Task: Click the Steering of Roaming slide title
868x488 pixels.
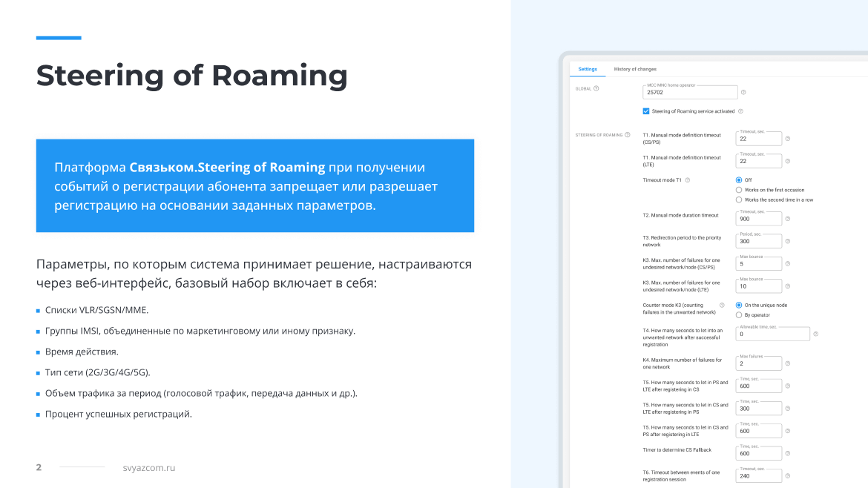Action: 191,76
